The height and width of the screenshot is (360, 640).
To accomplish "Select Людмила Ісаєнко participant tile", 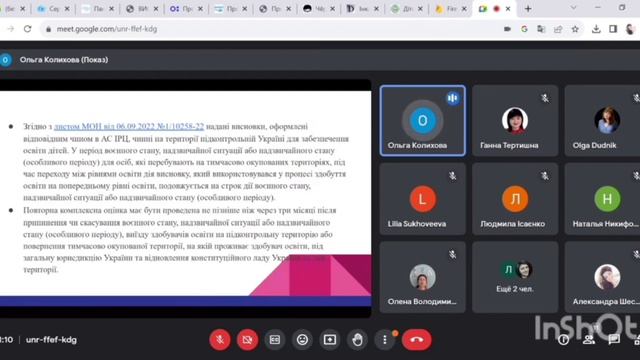I will [515, 199].
